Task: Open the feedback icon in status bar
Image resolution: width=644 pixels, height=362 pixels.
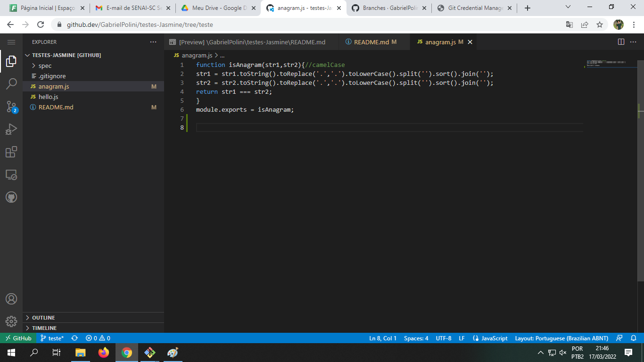Action: 619,338
